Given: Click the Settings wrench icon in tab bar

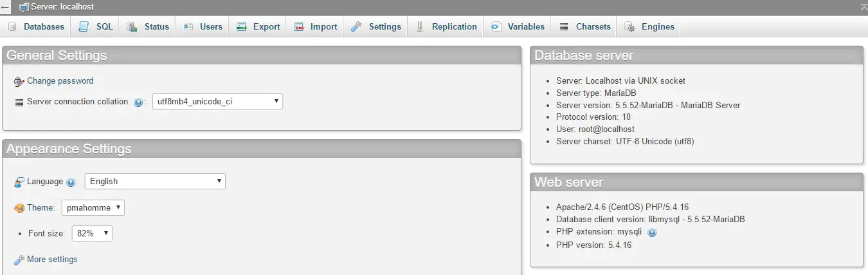Looking at the screenshot, I should [x=356, y=27].
